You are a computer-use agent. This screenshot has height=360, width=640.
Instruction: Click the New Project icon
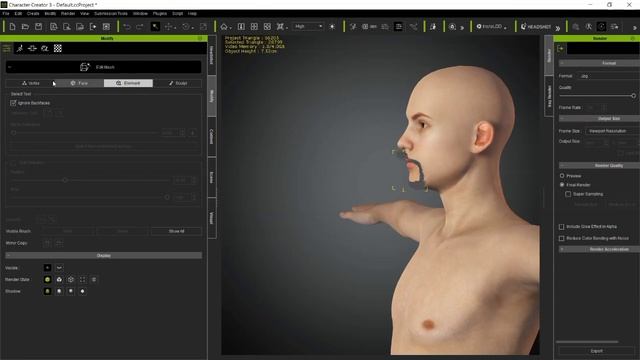[12, 27]
